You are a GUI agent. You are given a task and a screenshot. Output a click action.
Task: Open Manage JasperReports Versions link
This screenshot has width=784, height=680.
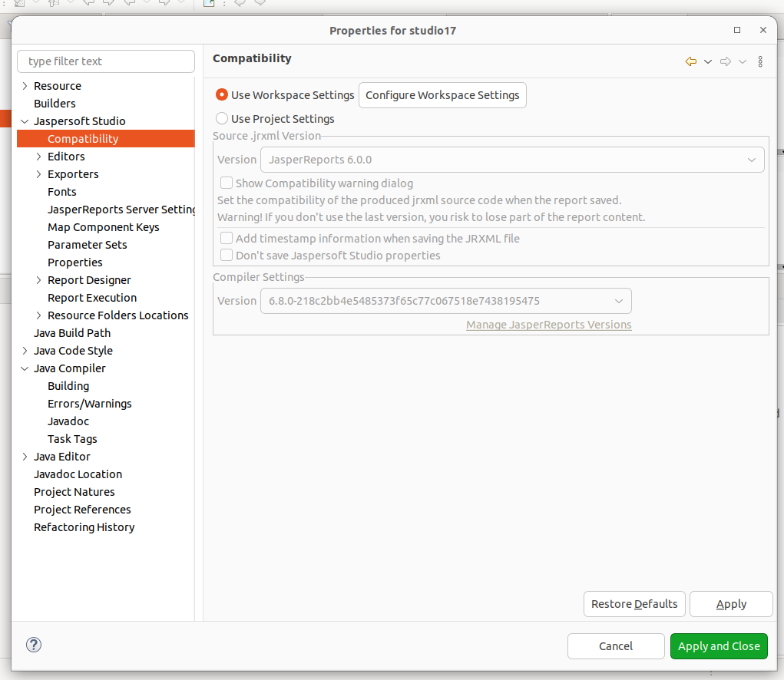pyautogui.click(x=548, y=325)
